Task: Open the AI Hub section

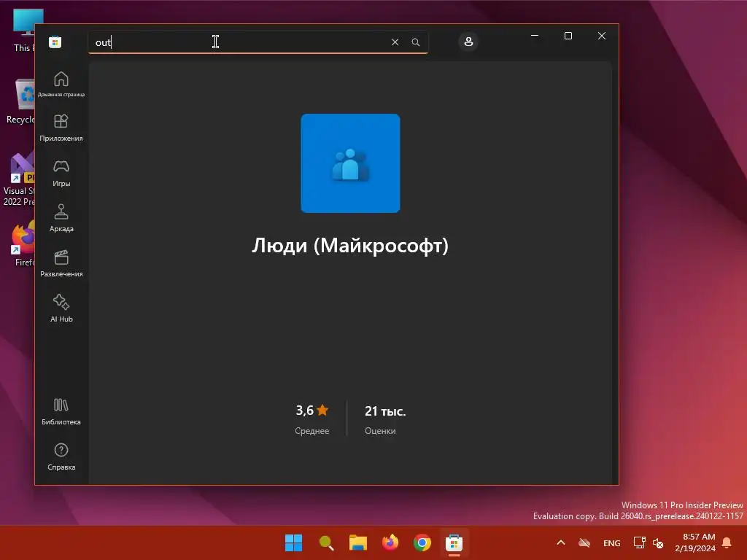Action: 61,308
